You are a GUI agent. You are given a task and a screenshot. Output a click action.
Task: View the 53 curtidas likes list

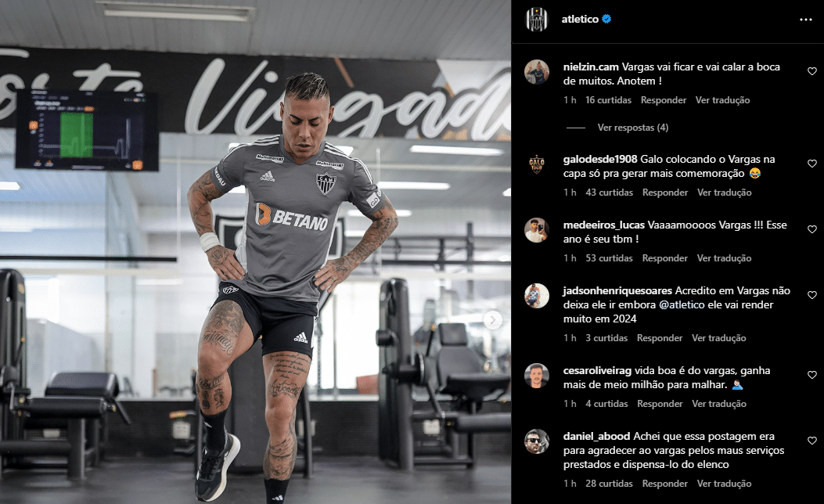[x=609, y=258]
